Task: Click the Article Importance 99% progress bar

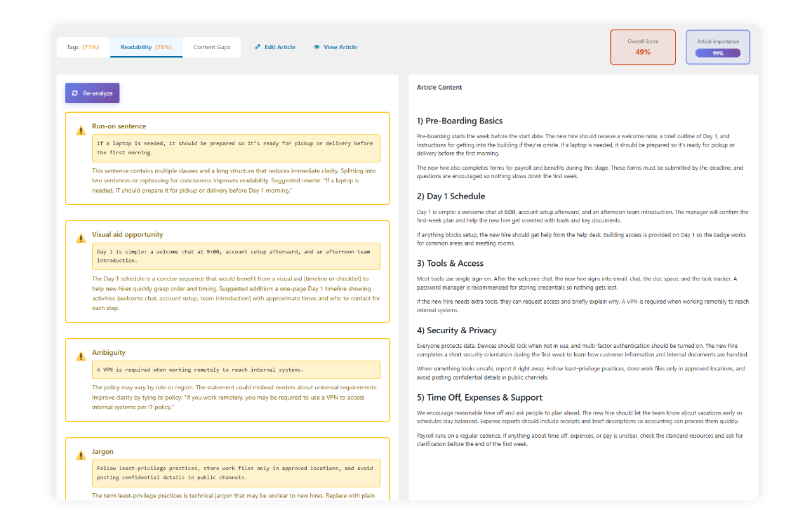Action: [717, 53]
